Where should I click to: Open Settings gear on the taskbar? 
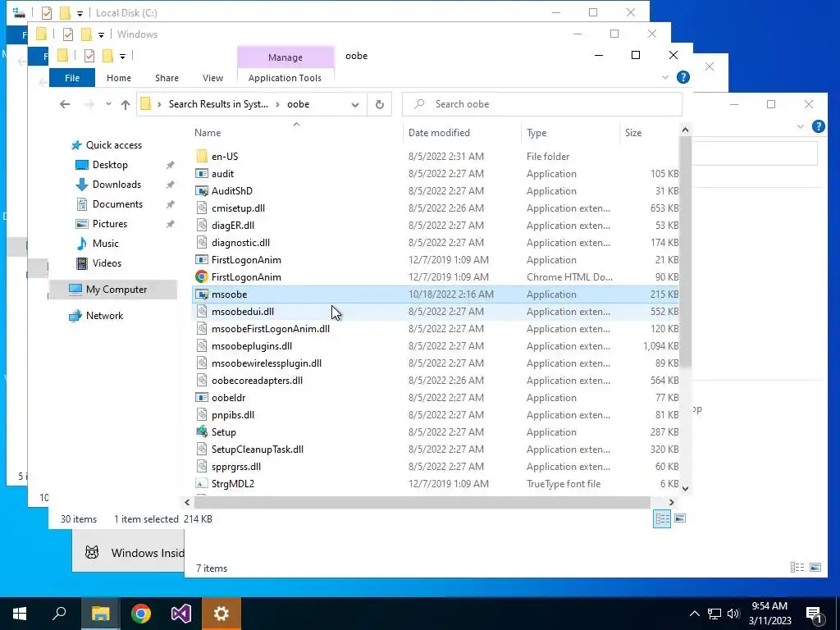tap(221, 614)
